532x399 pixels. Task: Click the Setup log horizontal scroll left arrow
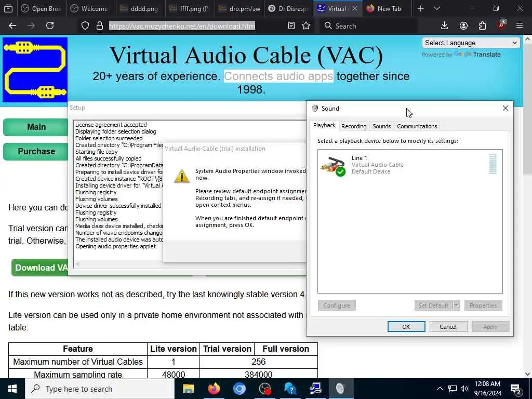[x=78, y=264]
